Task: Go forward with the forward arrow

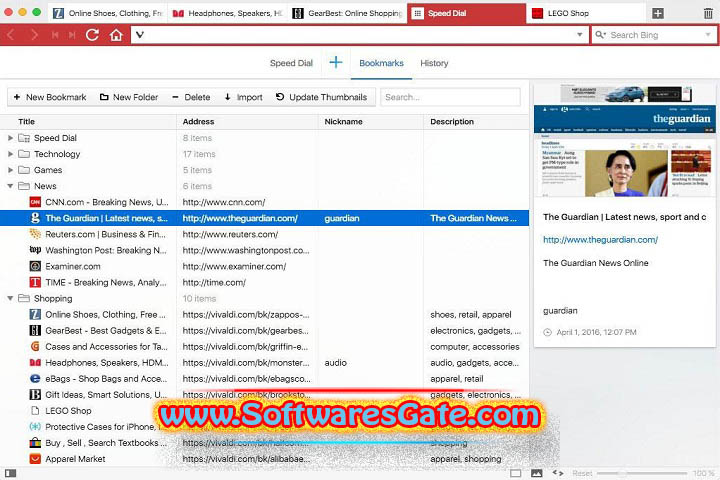Action: pyautogui.click(x=34, y=35)
